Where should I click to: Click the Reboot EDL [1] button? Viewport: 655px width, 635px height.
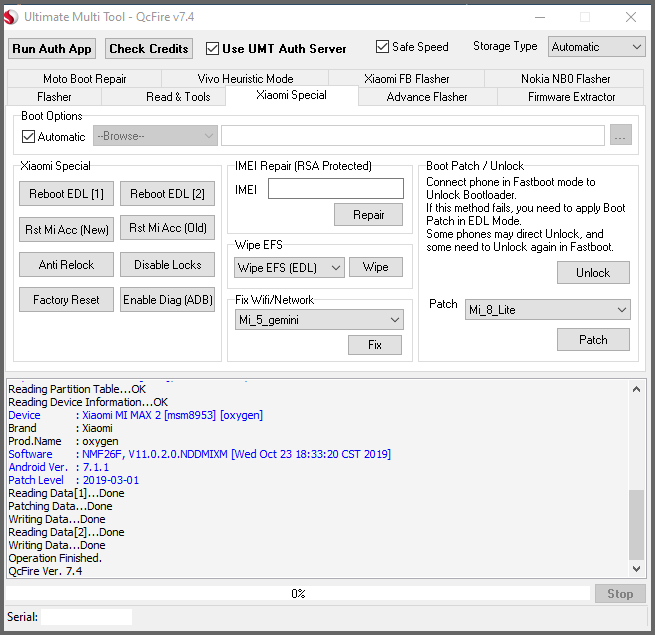tap(66, 194)
